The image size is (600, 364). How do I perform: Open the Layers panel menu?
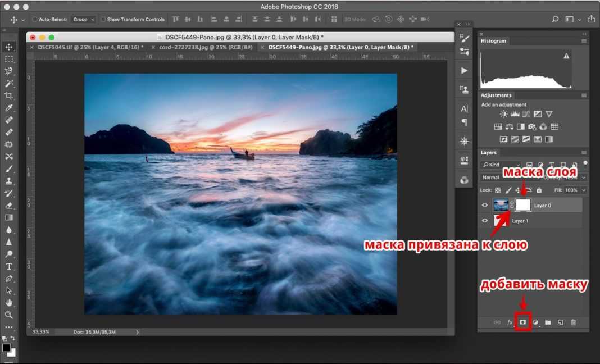(x=584, y=152)
